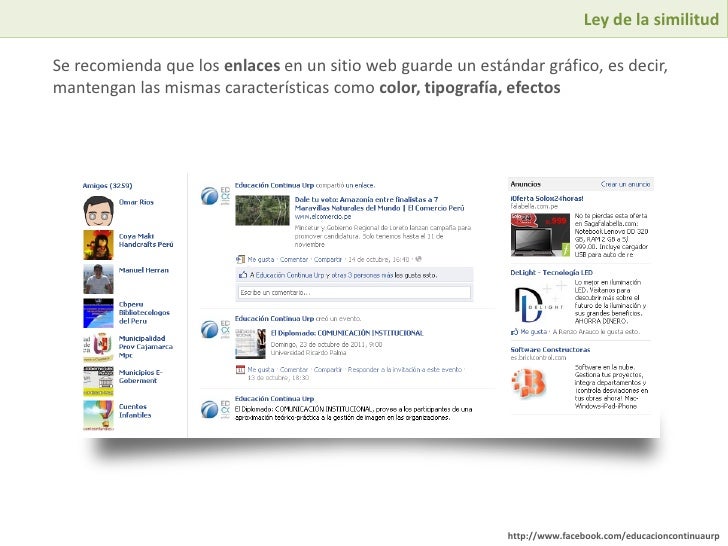Click Cuentos Infantiles friend link
The height and width of the screenshot is (546, 728).
(135, 411)
